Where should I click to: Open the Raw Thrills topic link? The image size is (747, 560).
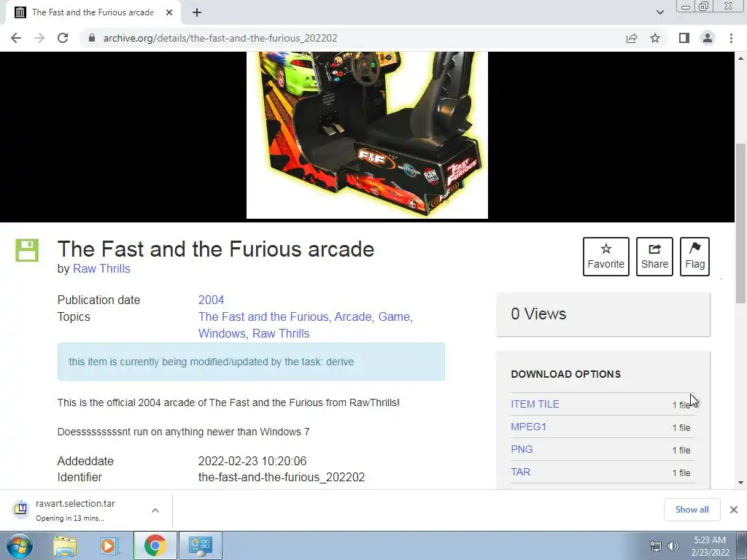point(281,333)
